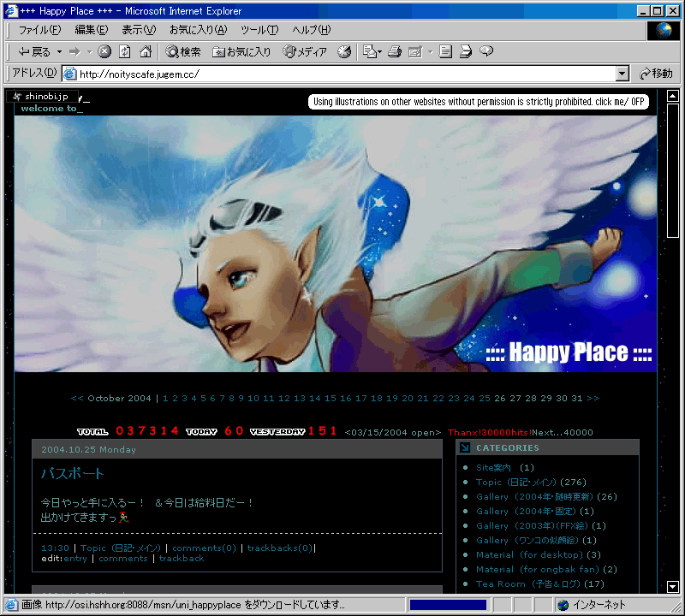Click the Refresh page icon

click(x=125, y=52)
